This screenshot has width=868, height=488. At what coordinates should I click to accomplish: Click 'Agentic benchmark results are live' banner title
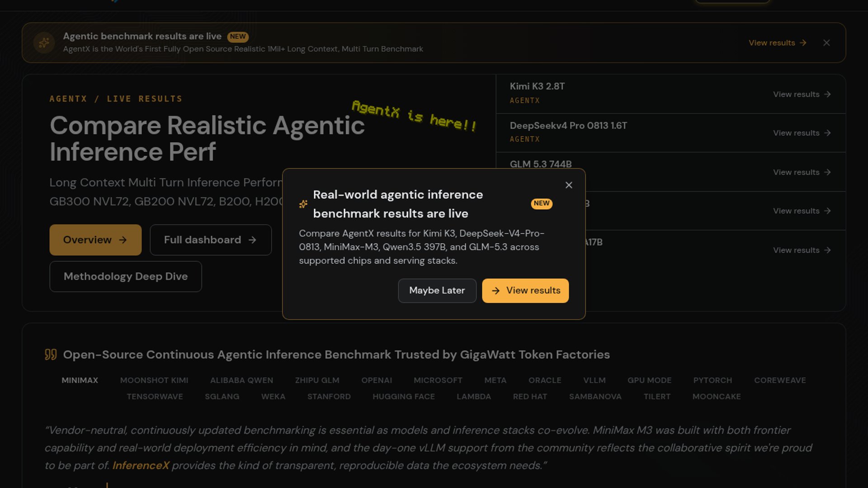[x=142, y=36]
